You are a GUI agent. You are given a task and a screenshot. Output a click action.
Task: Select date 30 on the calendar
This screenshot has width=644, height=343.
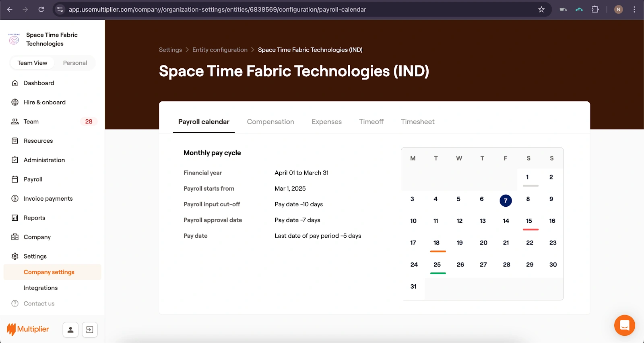pos(553,265)
